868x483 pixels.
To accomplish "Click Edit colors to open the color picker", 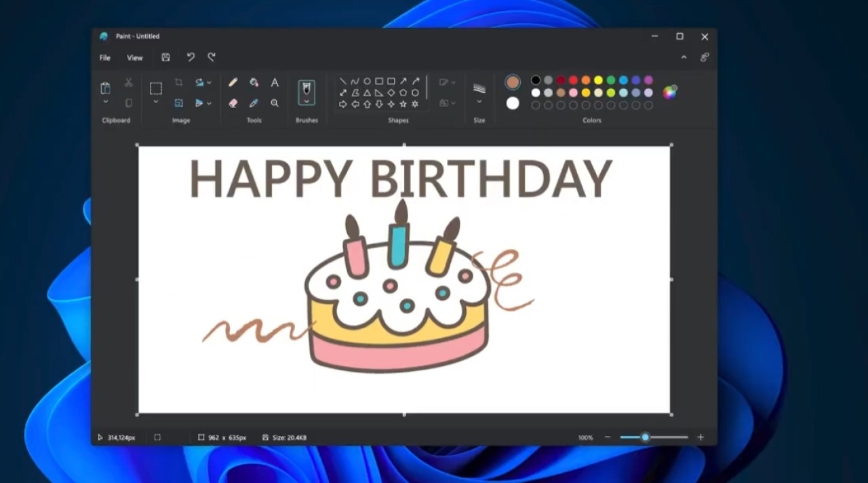I will 669,92.
